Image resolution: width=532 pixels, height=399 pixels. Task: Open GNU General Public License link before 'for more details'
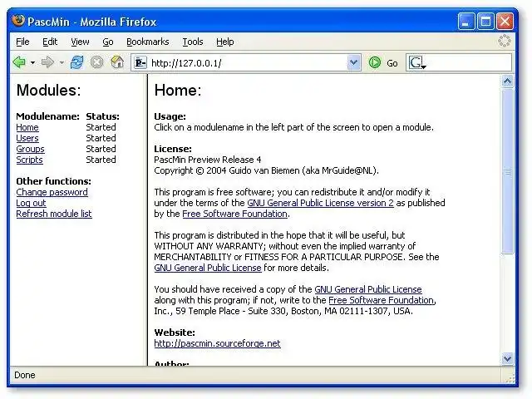coord(208,268)
